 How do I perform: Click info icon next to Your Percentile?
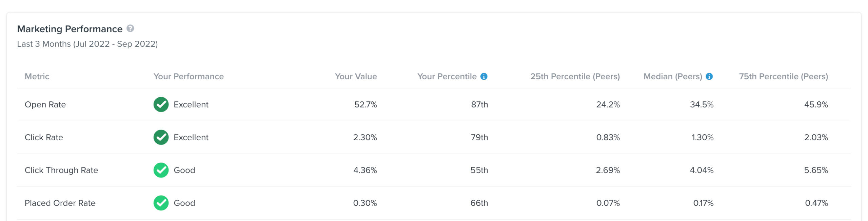(x=484, y=77)
